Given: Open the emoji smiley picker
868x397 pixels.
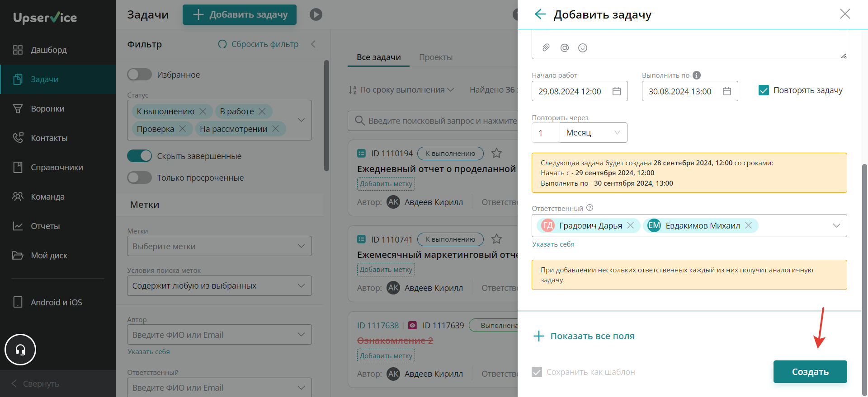Looking at the screenshot, I should pos(583,47).
